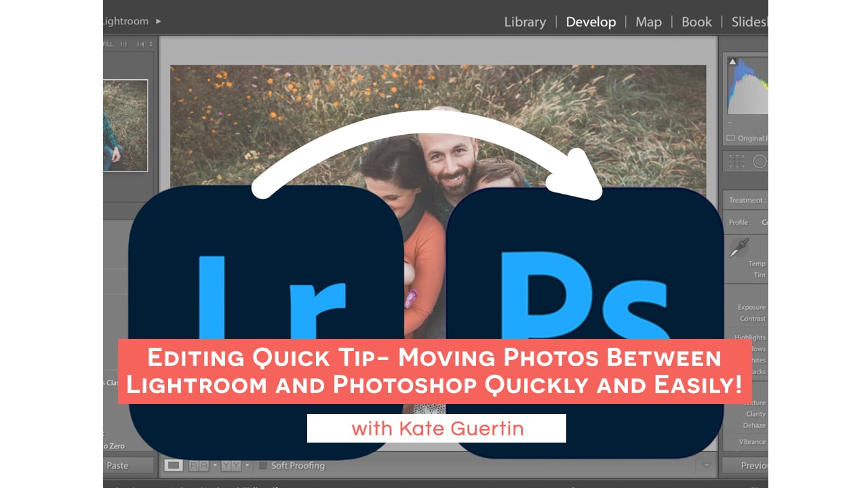Viewport: 868px width, 488px height.
Task: Click the Temp label
Action: pos(757,264)
